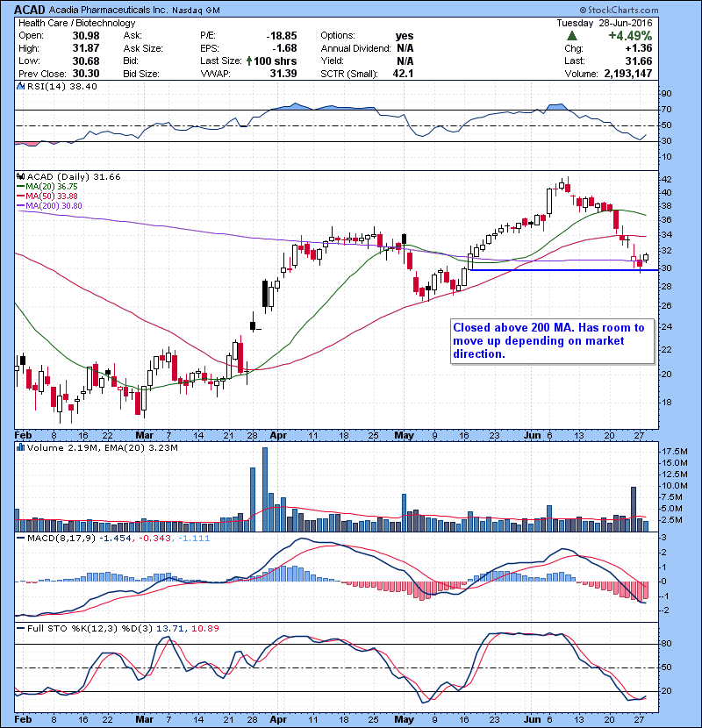Click the Acadia Pharmaceuticals Inc. company name
Viewport: 702px width, 728px height.
[108, 10]
